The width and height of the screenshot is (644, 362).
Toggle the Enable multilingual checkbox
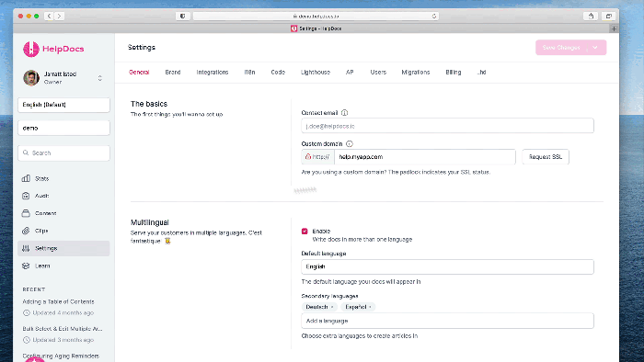(305, 232)
